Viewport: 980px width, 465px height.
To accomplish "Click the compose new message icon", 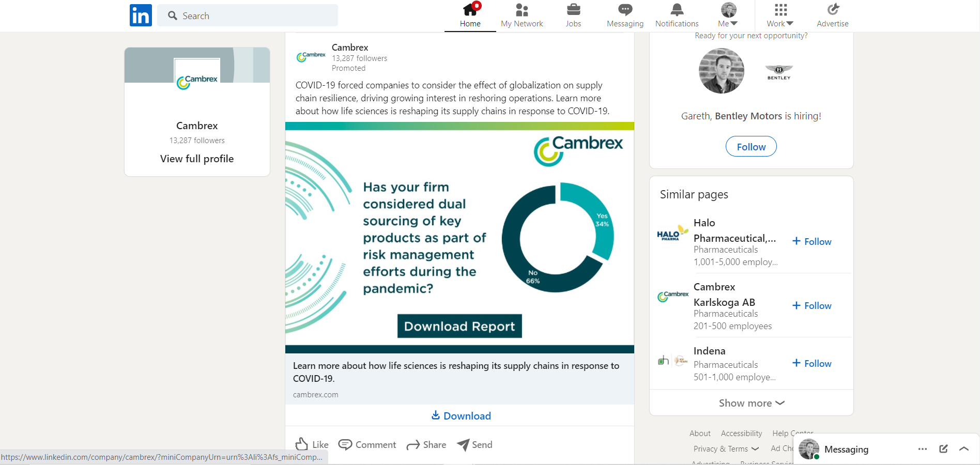I will click(943, 448).
